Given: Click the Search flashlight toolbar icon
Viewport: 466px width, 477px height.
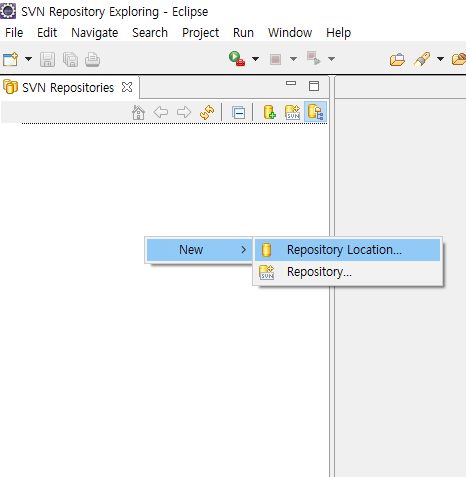Looking at the screenshot, I should (422, 59).
